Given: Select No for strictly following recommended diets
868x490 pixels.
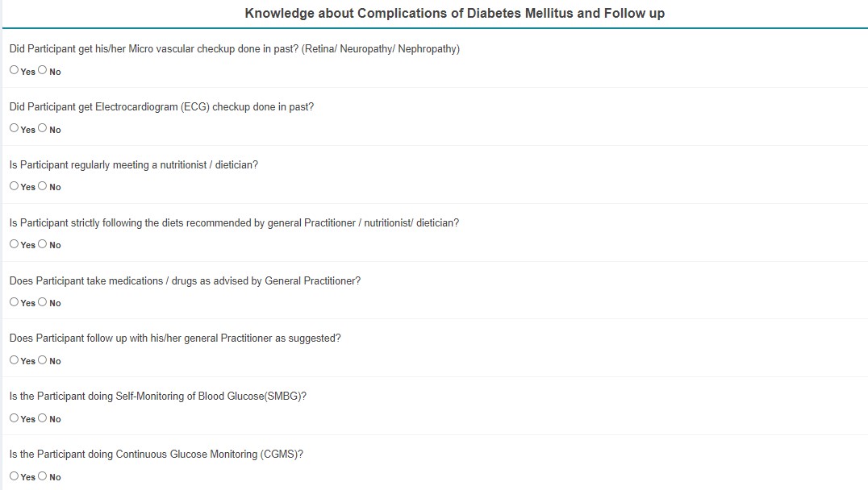Looking at the screenshot, I should click(42, 244).
